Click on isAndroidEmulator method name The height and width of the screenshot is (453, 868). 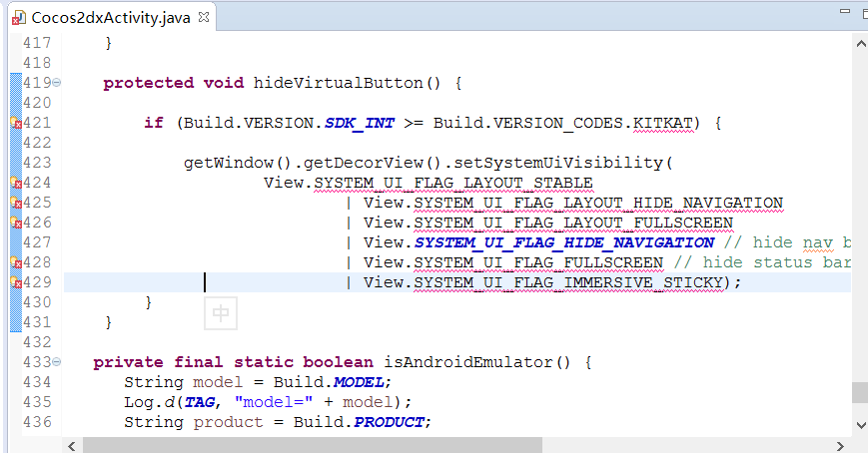coord(468,362)
